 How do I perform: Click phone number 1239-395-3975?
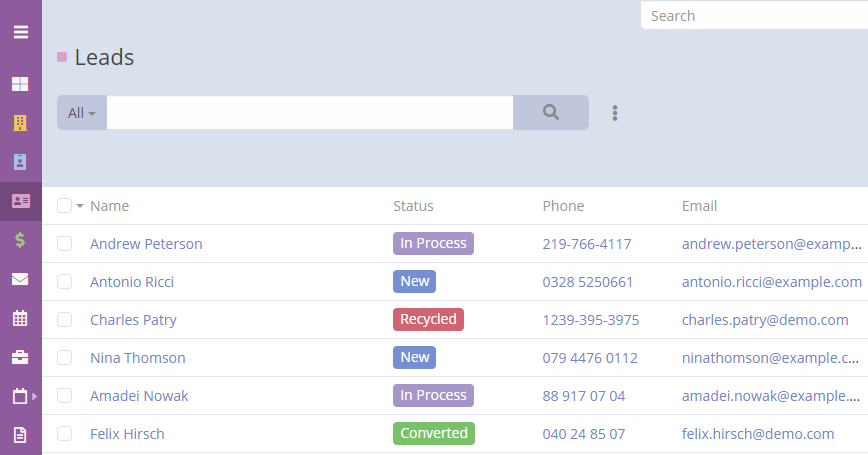pos(591,320)
